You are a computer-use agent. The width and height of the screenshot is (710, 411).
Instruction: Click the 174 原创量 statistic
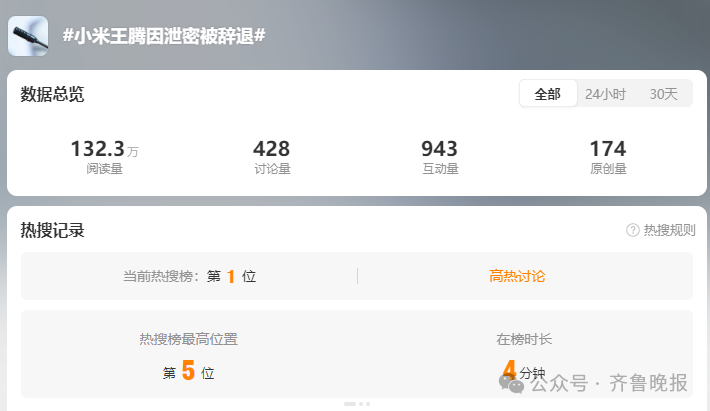point(608,156)
